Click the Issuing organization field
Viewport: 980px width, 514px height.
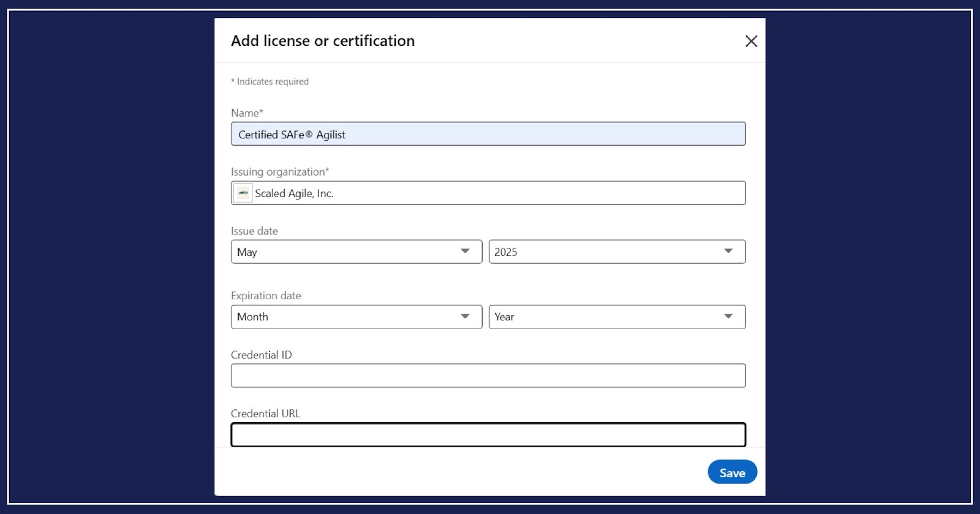(x=488, y=193)
